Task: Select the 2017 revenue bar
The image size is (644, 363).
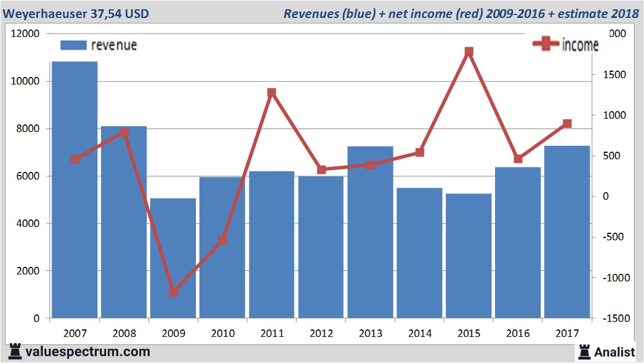Action: click(567, 232)
